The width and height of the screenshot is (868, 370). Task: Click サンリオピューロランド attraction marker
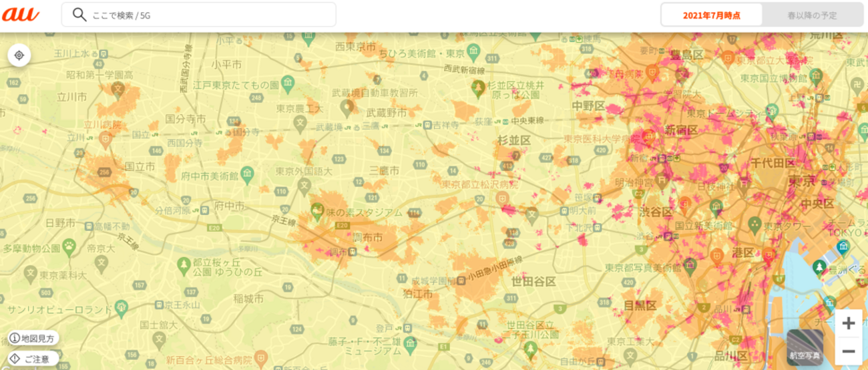[x=121, y=308]
